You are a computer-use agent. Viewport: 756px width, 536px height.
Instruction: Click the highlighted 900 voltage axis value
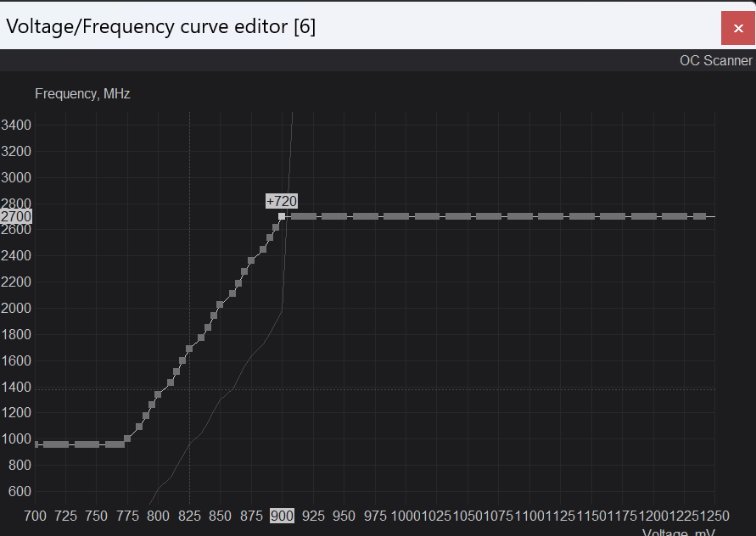point(282,516)
